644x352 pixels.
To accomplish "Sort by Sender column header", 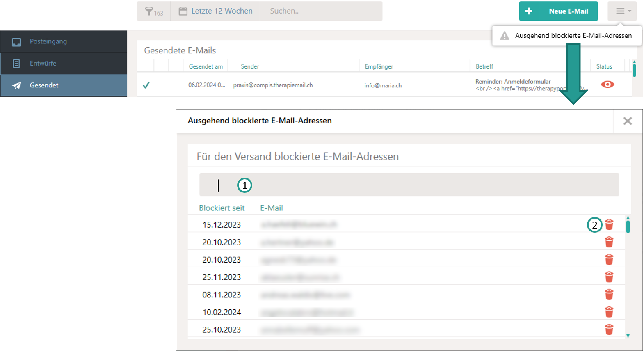I will (x=250, y=66).
